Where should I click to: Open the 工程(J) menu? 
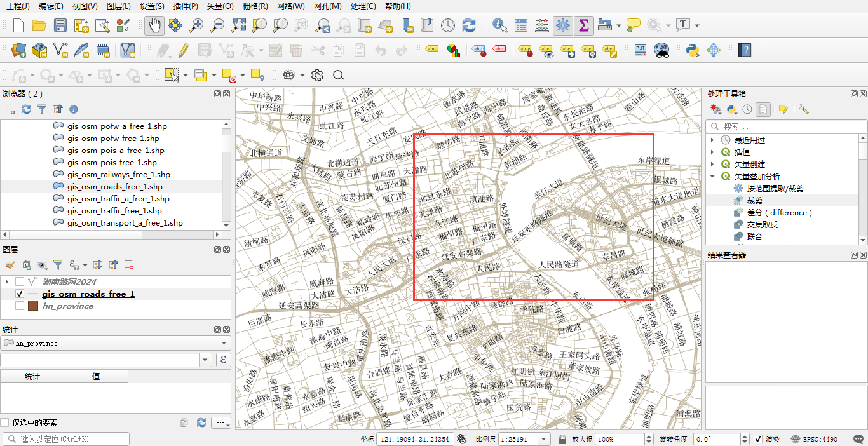coord(18,6)
